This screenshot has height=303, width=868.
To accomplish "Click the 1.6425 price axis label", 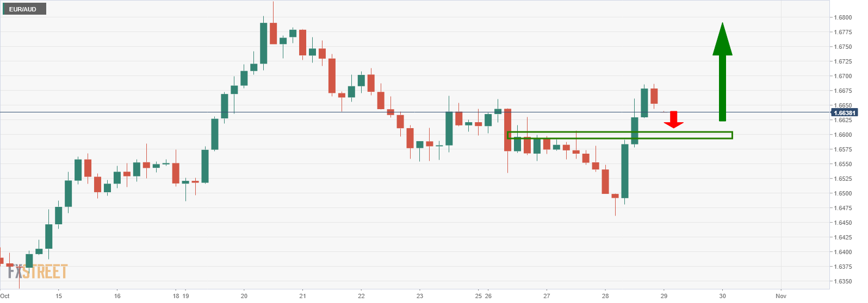I will click(843, 237).
